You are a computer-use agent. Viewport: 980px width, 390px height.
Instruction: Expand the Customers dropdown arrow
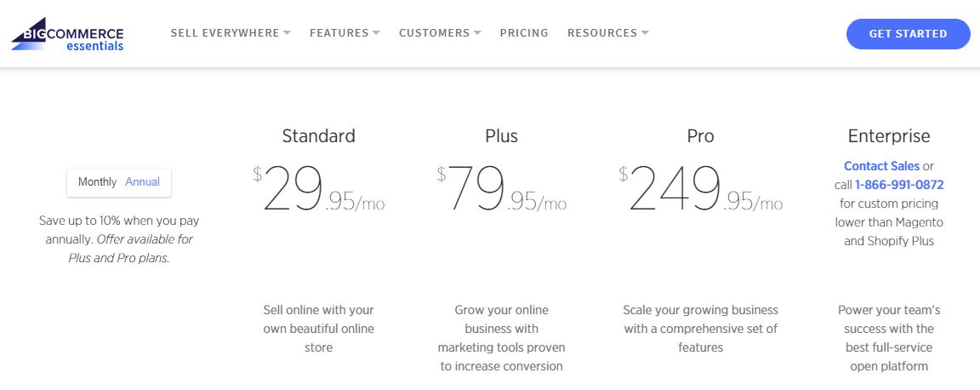(x=477, y=33)
